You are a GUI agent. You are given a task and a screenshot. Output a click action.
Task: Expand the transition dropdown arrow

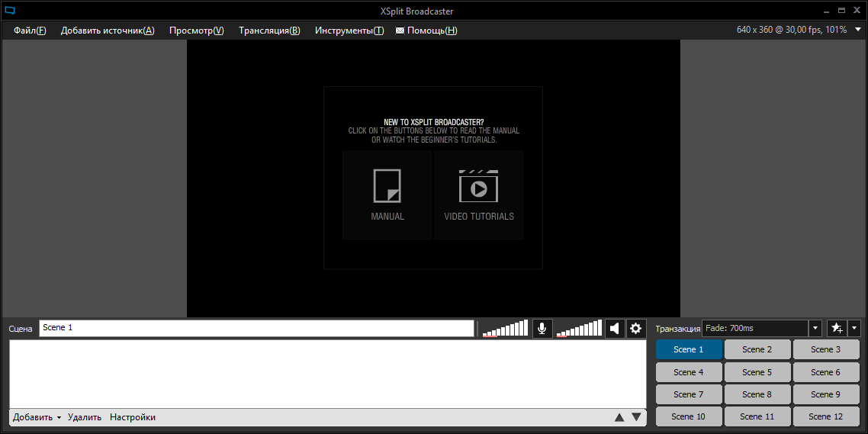pos(815,328)
